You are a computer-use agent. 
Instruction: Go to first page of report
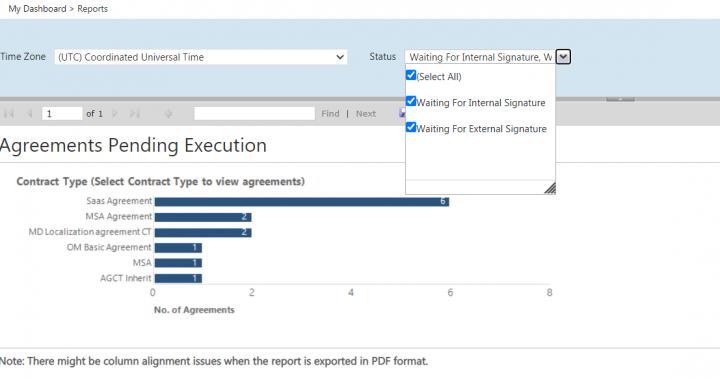point(9,113)
